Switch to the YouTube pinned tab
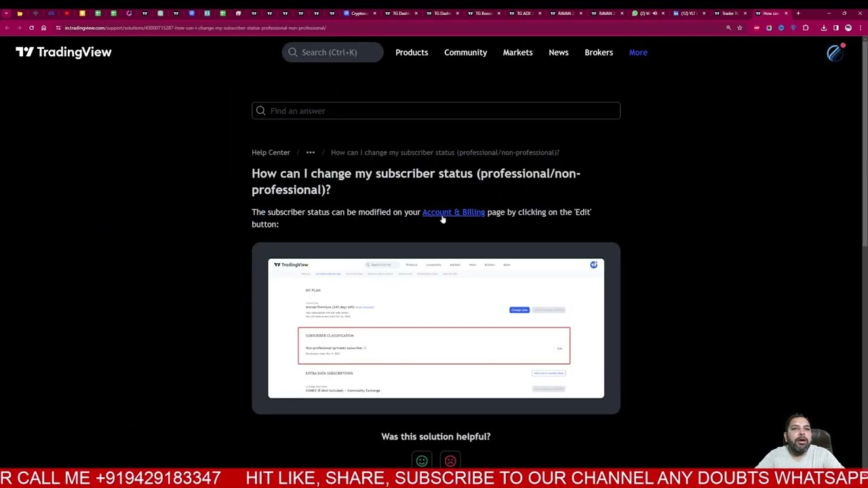 tap(66, 13)
